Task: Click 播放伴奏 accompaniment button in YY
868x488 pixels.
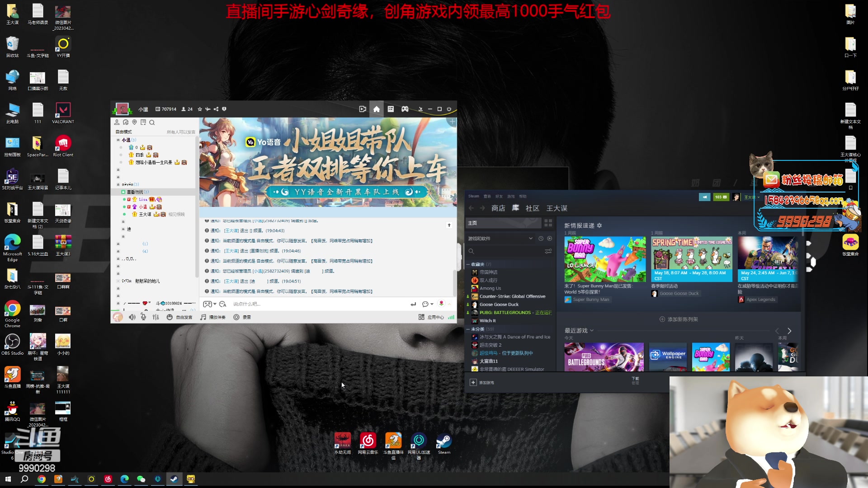Action: (213, 317)
